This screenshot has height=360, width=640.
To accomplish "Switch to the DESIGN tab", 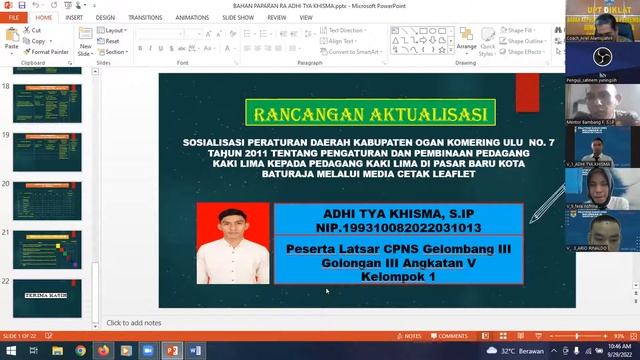I will [x=105, y=18].
